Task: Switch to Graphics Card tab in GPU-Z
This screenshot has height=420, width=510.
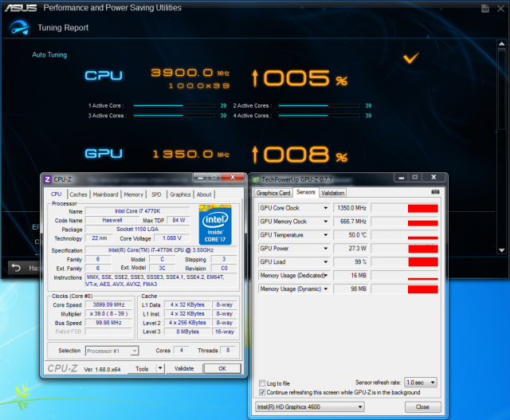Action: tap(273, 193)
